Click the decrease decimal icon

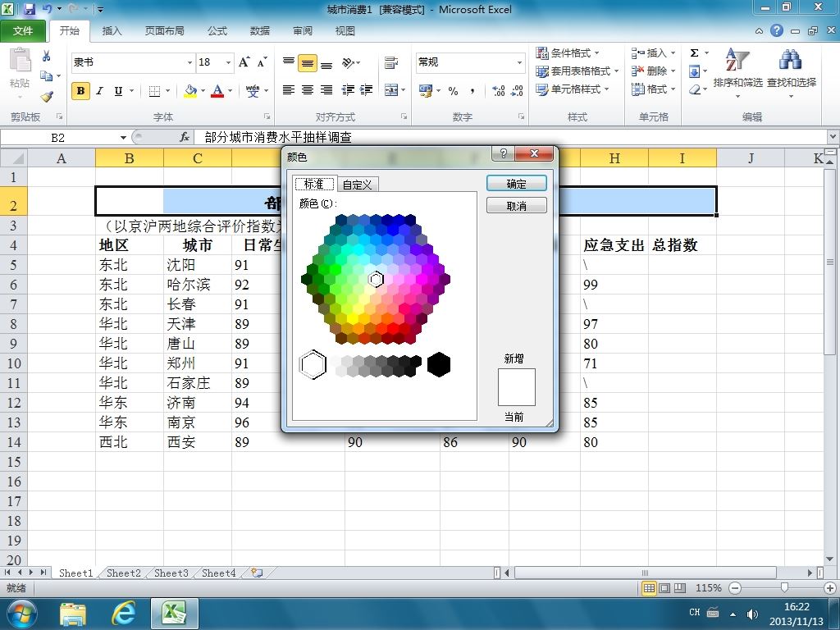(x=517, y=90)
